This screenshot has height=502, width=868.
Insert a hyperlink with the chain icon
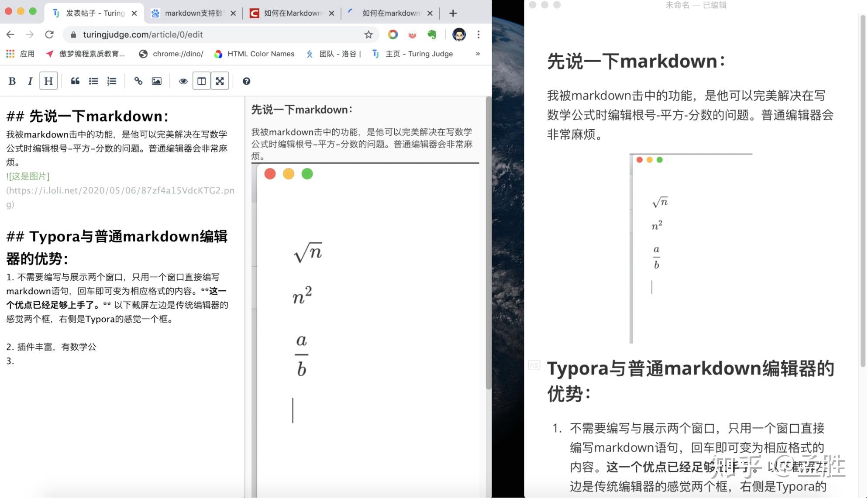coord(138,81)
